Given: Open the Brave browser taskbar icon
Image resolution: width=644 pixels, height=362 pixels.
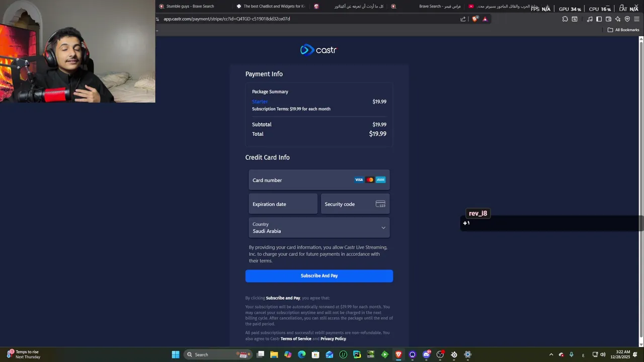Looking at the screenshot, I should pyautogui.click(x=398, y=354).
